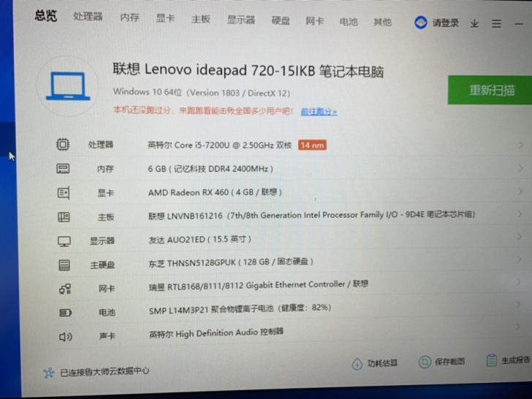Click the 声卡 row label
The height and width of the screenshot is (399, 532).
(107, 336)
